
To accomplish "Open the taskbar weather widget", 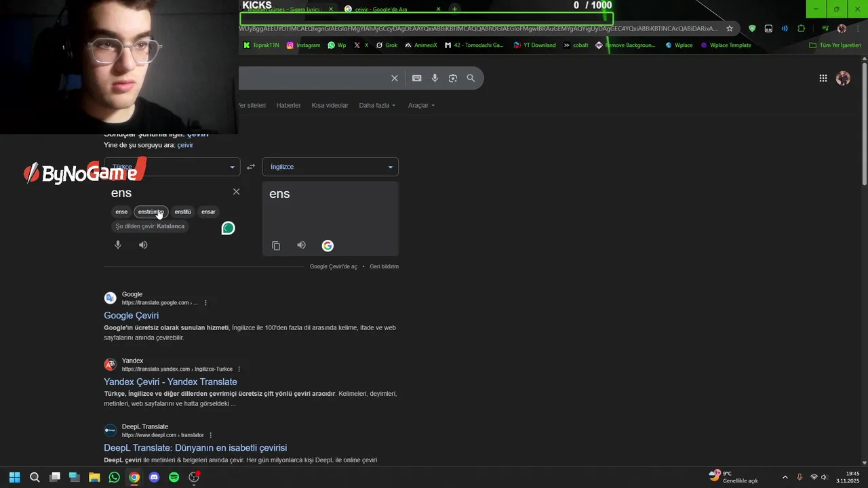I will (x=733, y=477).
